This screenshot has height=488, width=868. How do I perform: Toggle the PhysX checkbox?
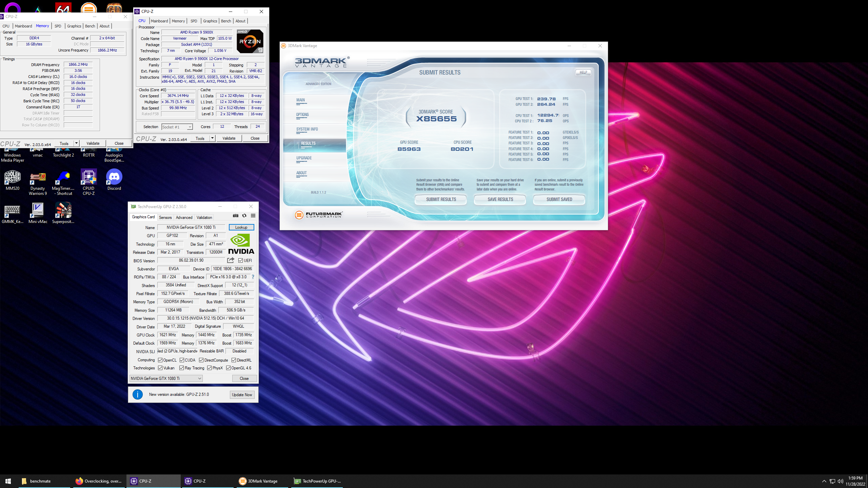coord(210,368)
